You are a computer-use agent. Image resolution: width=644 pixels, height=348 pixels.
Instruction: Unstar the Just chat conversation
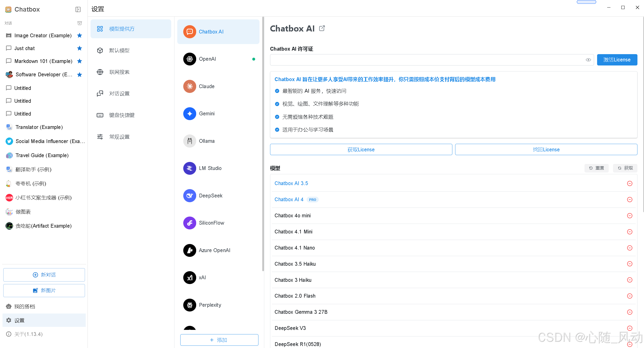click(x=79, y=48)
